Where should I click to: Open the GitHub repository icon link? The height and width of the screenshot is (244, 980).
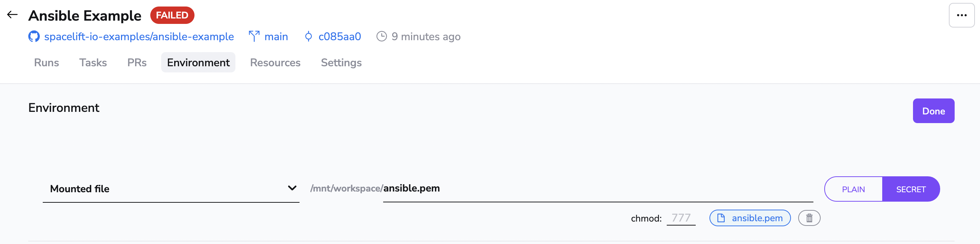point(34,37)
